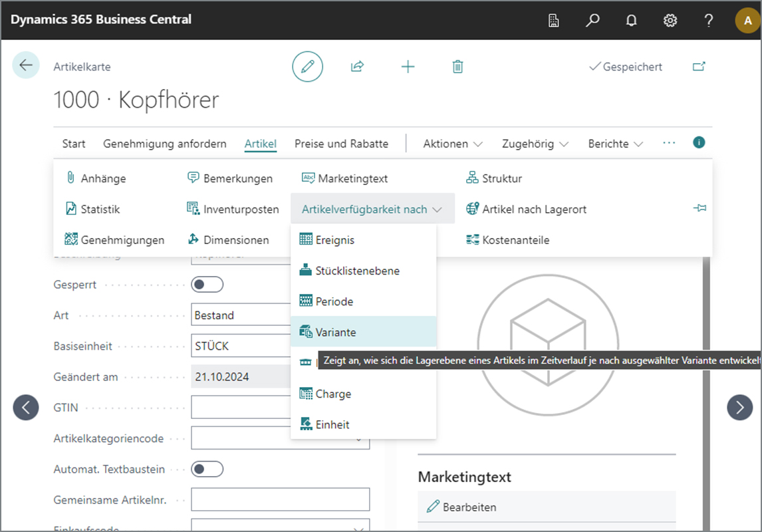Click the pencil edit icon

[x=308, y=66]
